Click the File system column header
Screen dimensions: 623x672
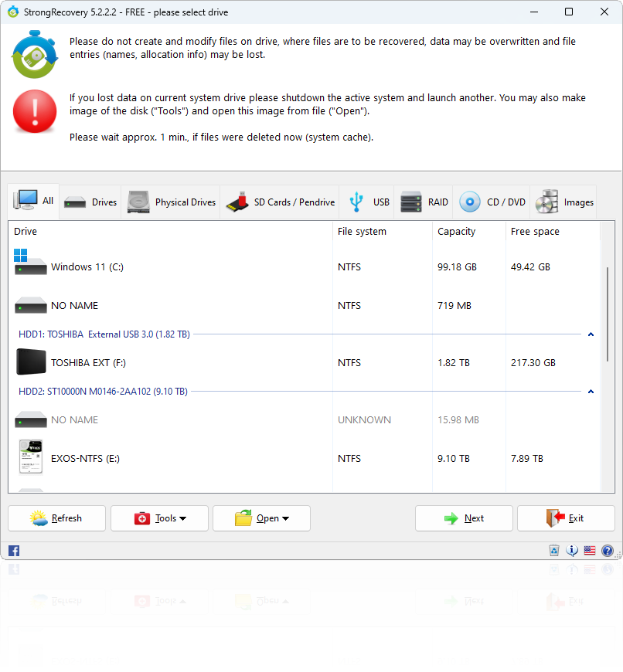pos(383,232)
